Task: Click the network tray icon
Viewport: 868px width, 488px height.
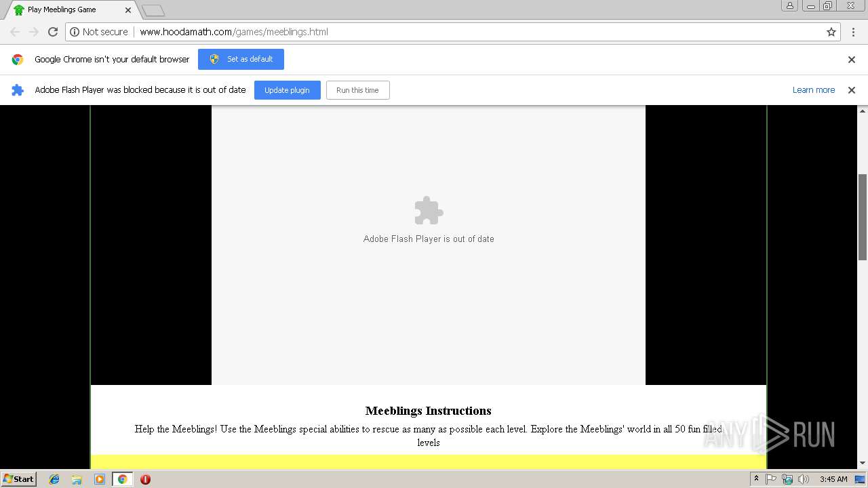Action: (787, 479)
